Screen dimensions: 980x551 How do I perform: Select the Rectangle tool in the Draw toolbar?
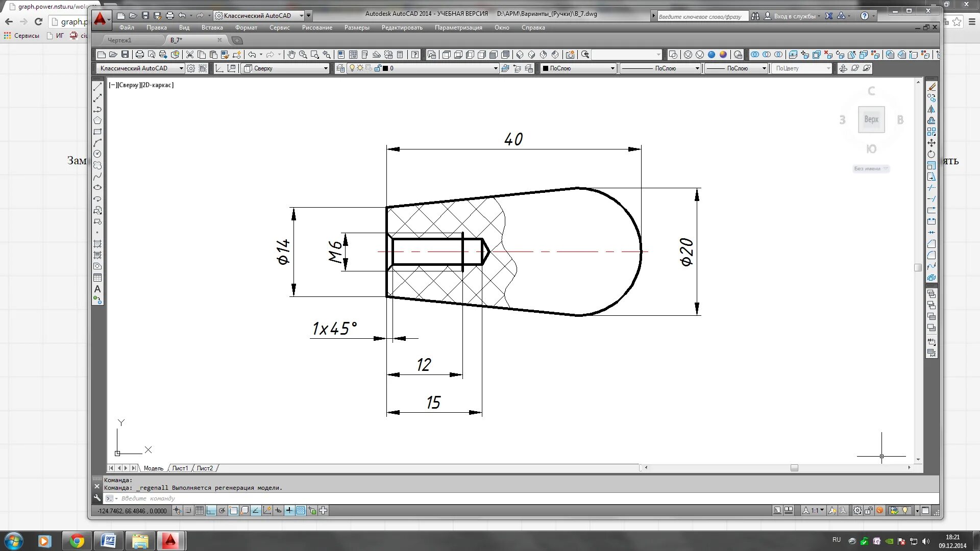click(97, 132)
